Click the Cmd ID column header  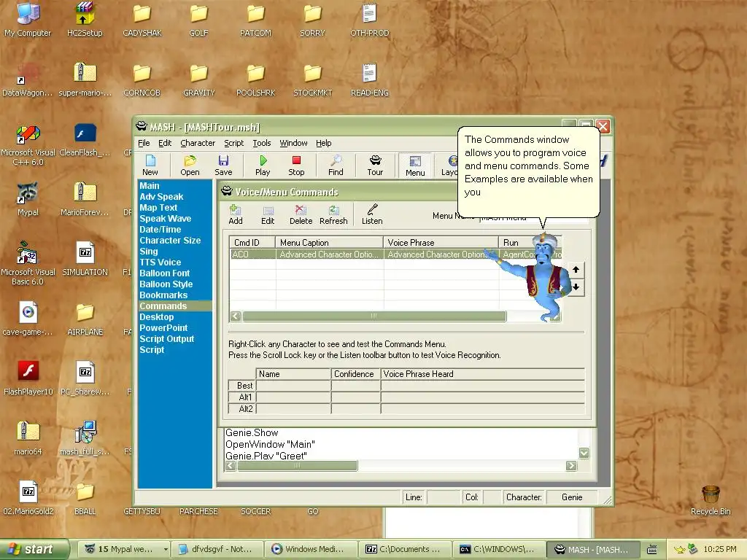tap(252, 242)
